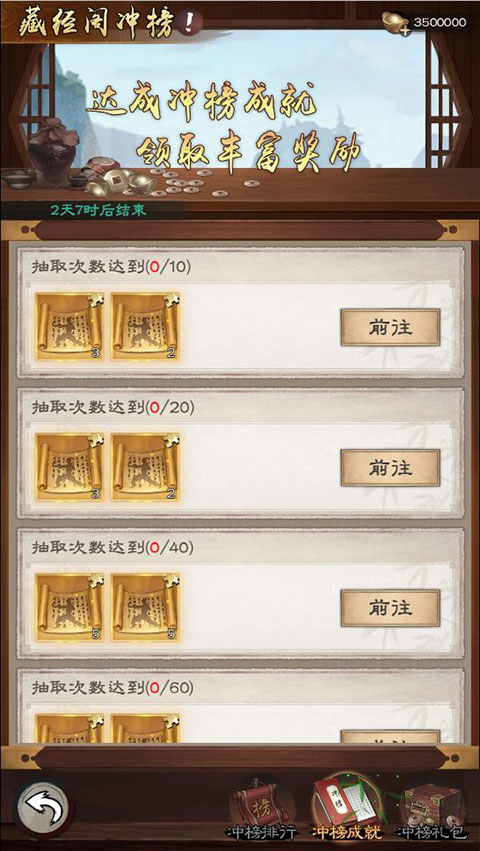Click 前往 button for 0/20 draws

click(x=390, y=468)
